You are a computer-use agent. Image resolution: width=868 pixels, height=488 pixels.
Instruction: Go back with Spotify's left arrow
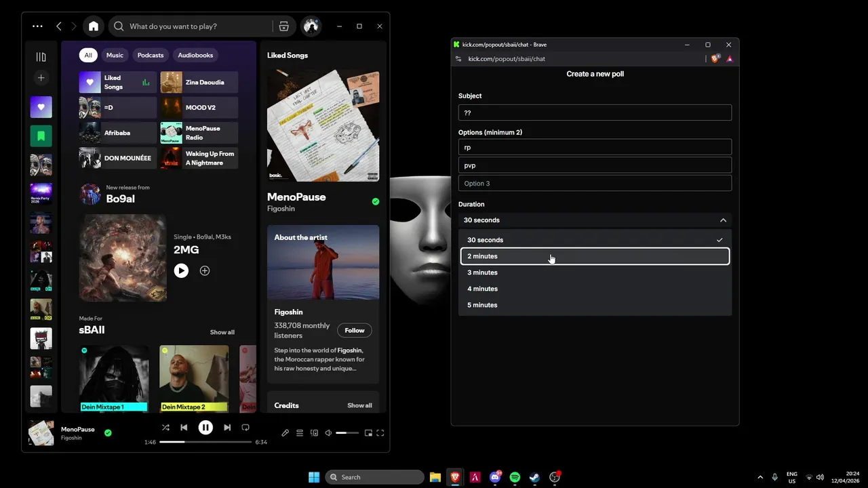coord(59,26)
